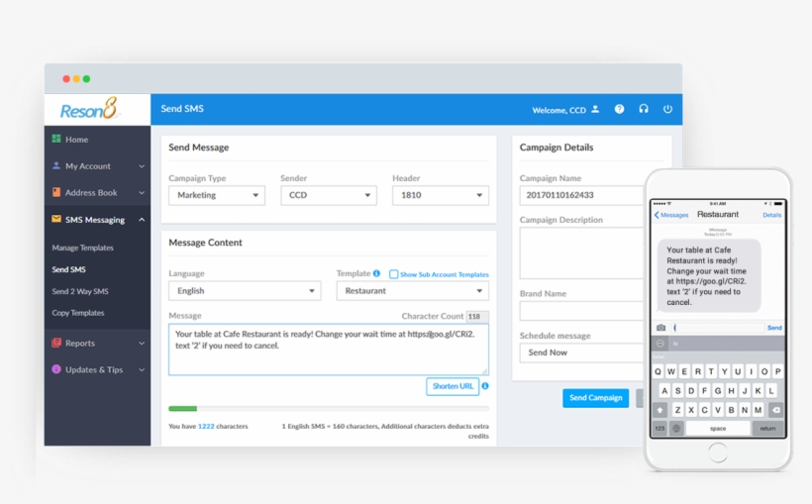Tap the shift key on phone keyboard

pyautogui.click(x=660, y=410)
